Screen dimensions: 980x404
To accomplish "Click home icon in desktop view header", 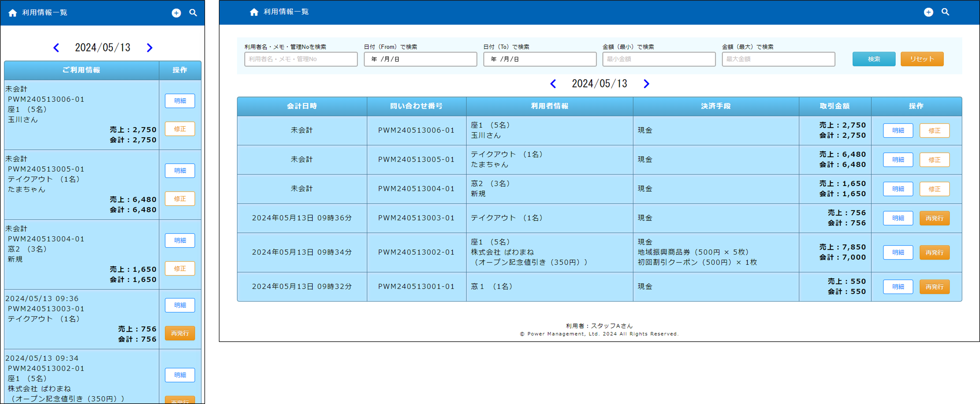I will pos(254,12).
